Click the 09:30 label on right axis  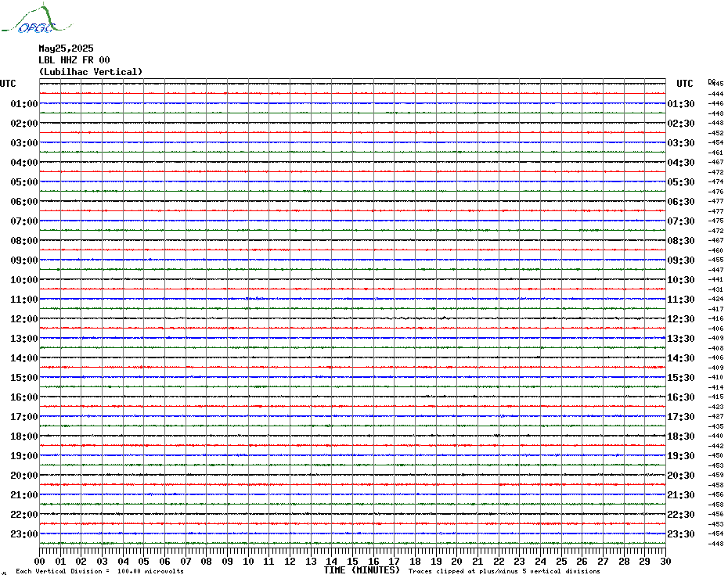pyautogui.click(x=681, y=260)
